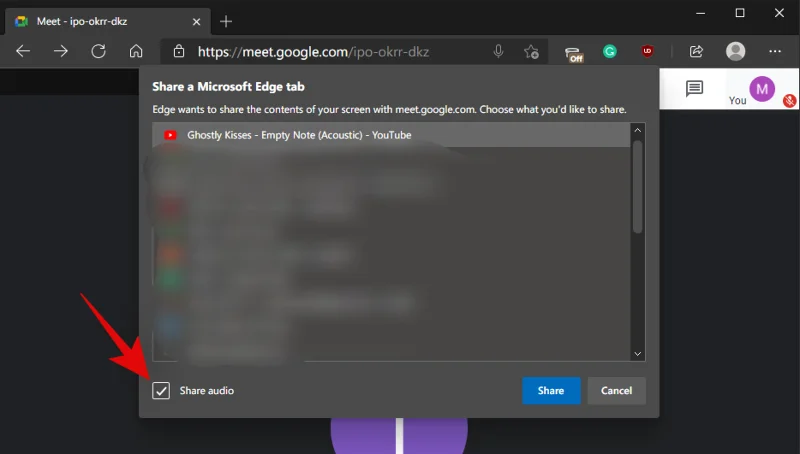Open the browser profile menu
Viewport: 800px width, 454px height.
coord(735,51)
